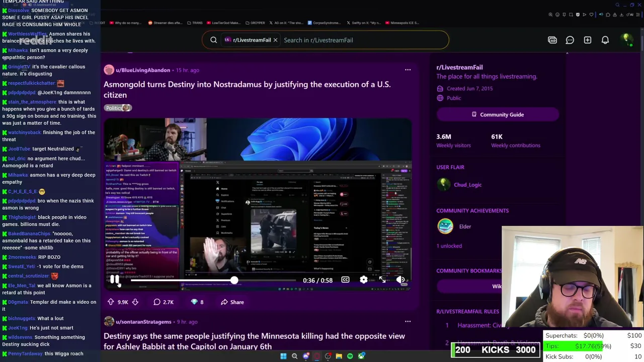This screenshot has height=362, width=644.
Task: Open Spotify from the taskbar
Action: [350, 356]
